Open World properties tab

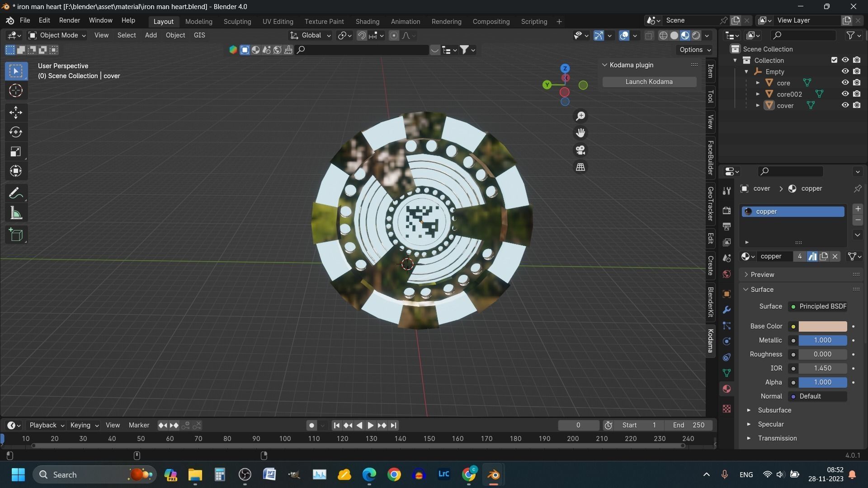tap(726, 274)
